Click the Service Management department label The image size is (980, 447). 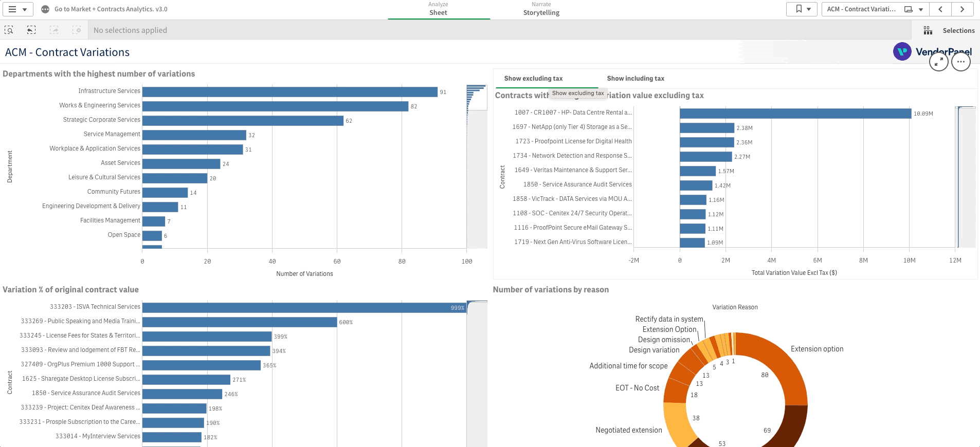[x=112, y=134]
